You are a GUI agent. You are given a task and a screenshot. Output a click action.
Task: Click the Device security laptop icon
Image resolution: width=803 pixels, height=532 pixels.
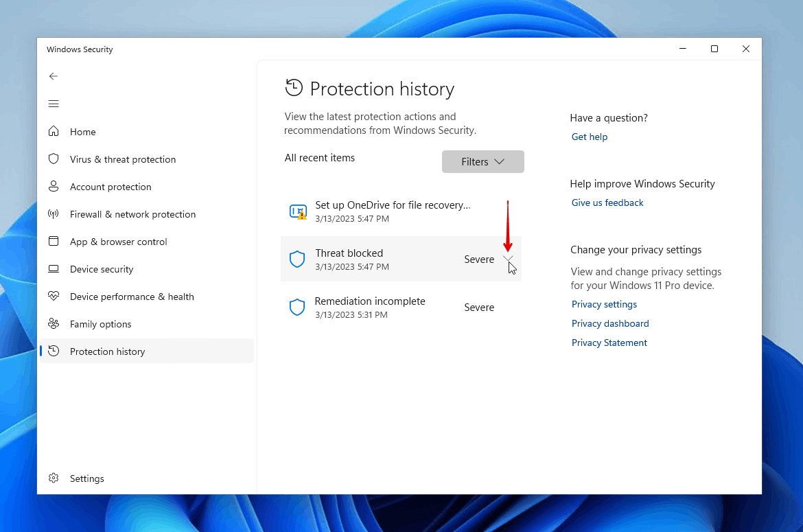[x=54, y=268]
